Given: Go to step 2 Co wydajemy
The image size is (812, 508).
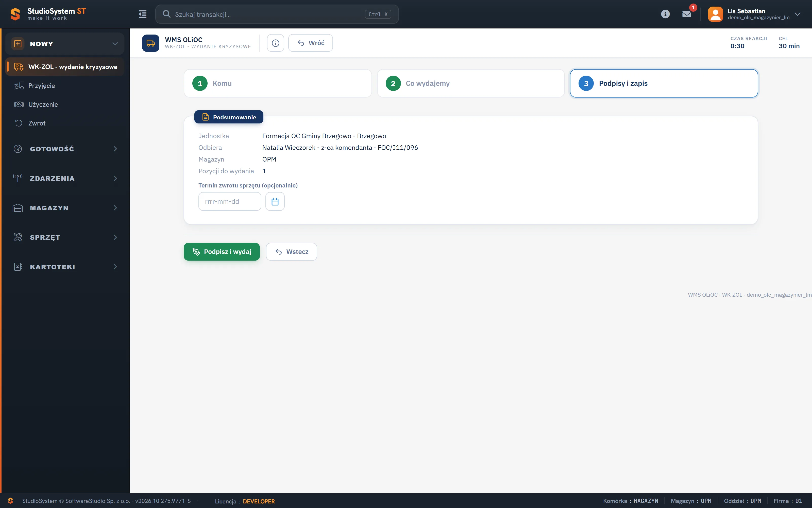Looking at the screenshot, I should click(471, 83).
